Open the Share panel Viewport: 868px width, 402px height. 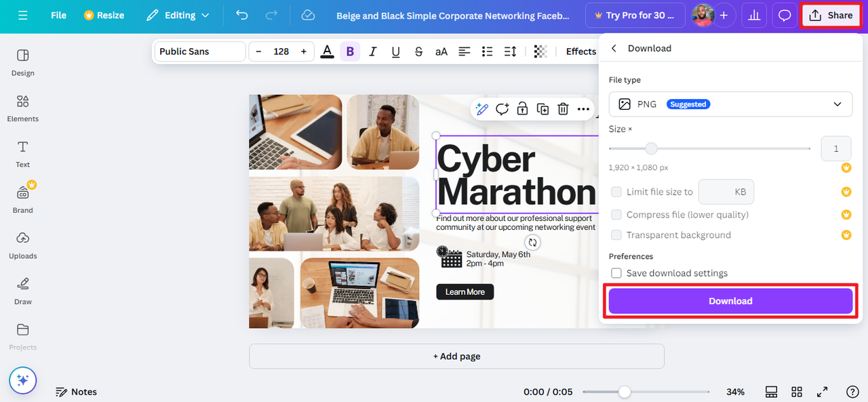[831, 15]
